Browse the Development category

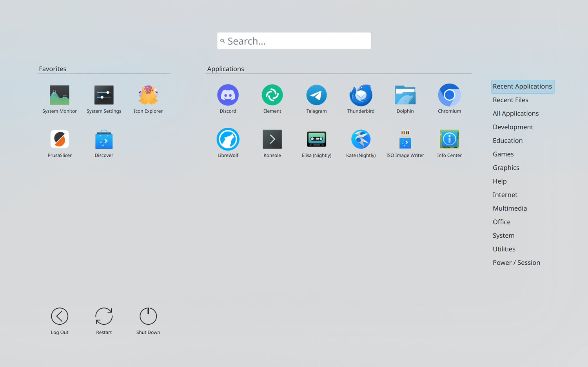(x=513, y=127)
